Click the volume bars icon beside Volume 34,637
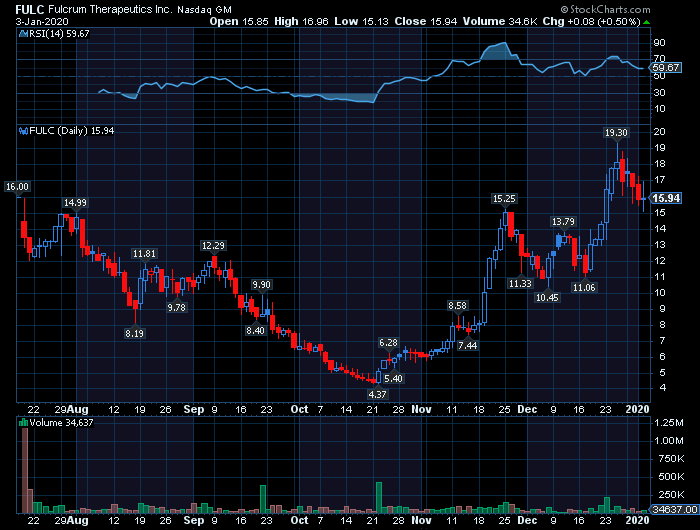700x530 pixels. tap(23, 422)
